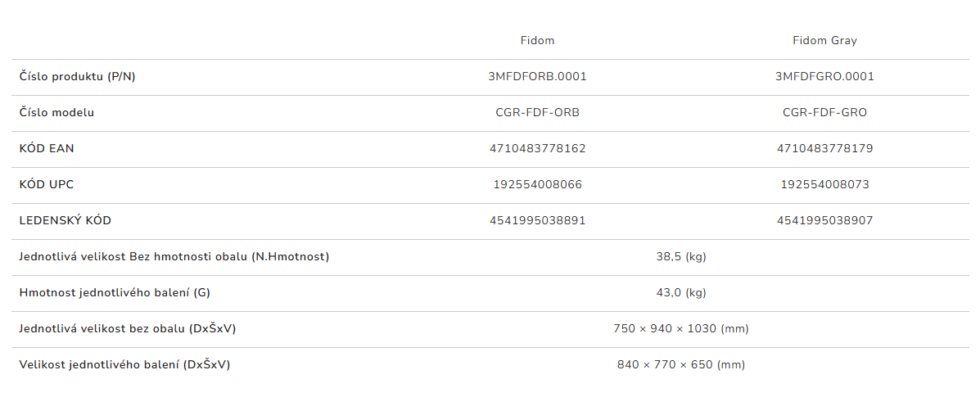Select the LEDENSKÝ KÓD row label
This screenshot has height=397, width=980.
click(x=65, y=221)
